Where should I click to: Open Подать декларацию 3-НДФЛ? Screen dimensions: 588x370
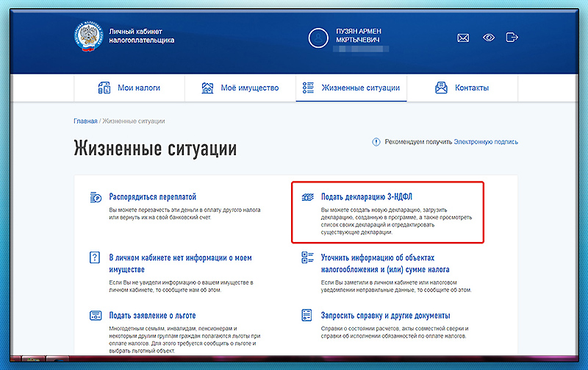click(x=366, y=196)
